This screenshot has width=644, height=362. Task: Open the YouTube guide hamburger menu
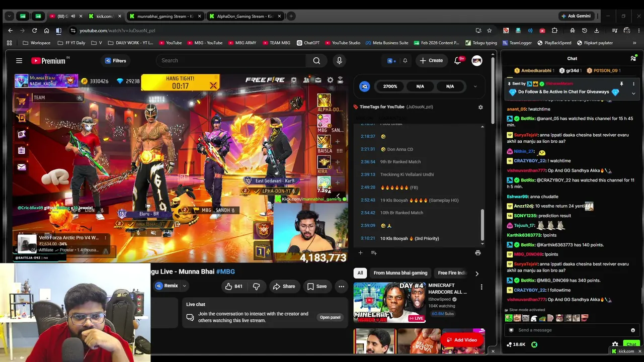tap(19, 61)
